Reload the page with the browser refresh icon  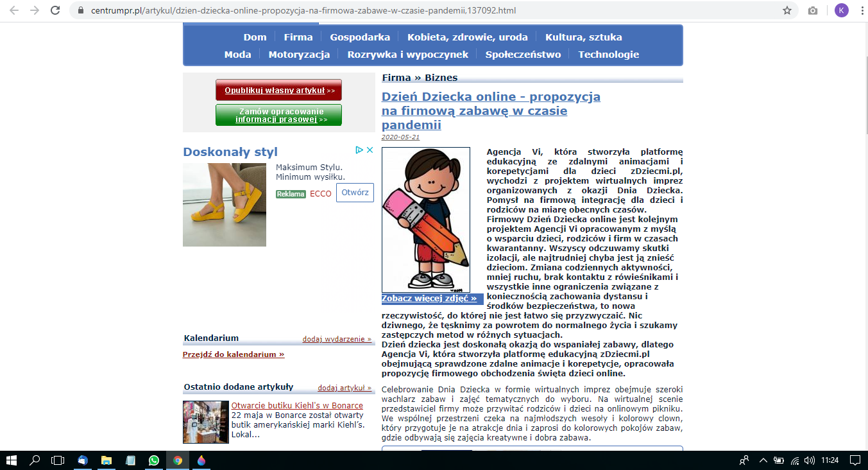point(55,10)
